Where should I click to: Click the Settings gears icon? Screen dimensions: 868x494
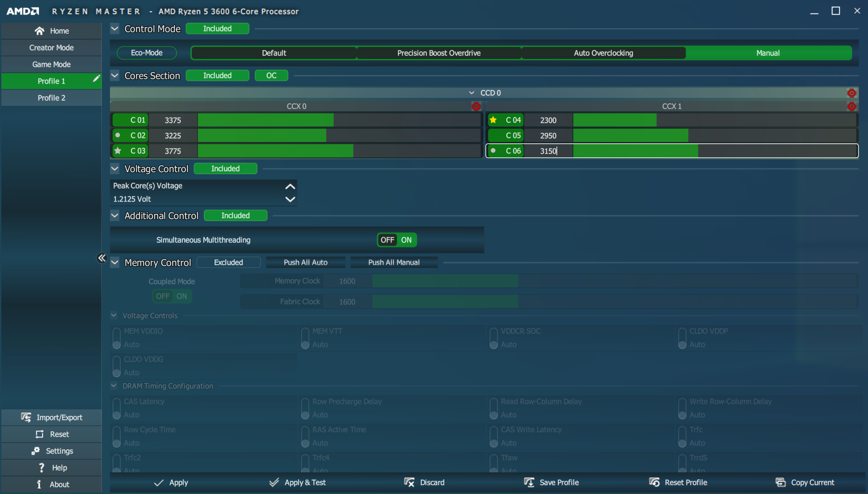[36, 451]
